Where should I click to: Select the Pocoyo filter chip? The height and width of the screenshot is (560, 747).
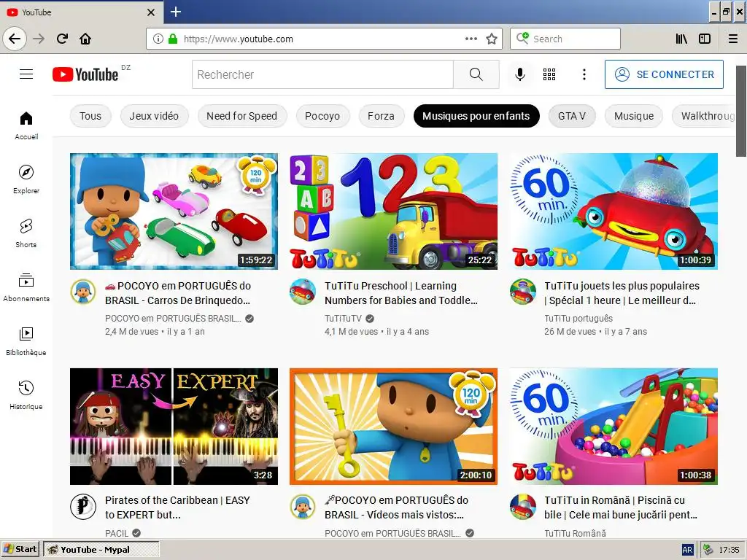click(322, 116)
